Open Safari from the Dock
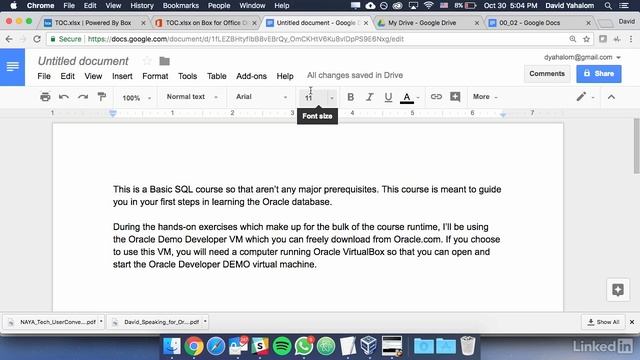 [x=216, y=346]
